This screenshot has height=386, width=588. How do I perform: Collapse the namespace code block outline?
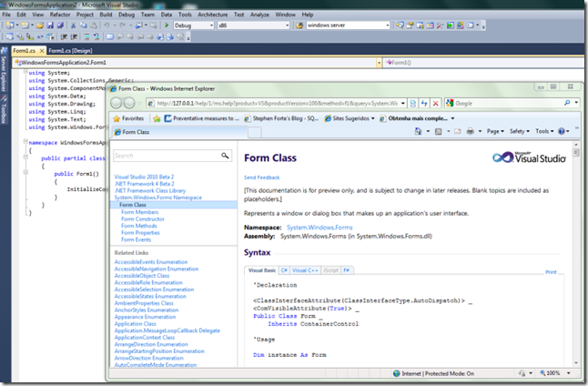click(x=25, y=141)
